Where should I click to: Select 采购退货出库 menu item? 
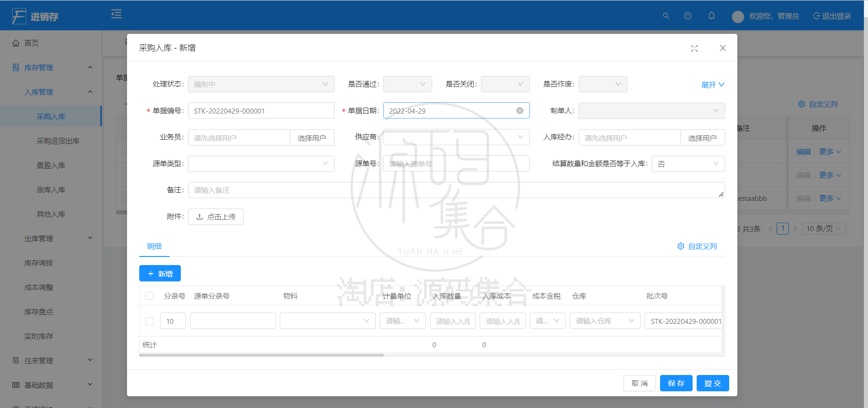[58, 141]
